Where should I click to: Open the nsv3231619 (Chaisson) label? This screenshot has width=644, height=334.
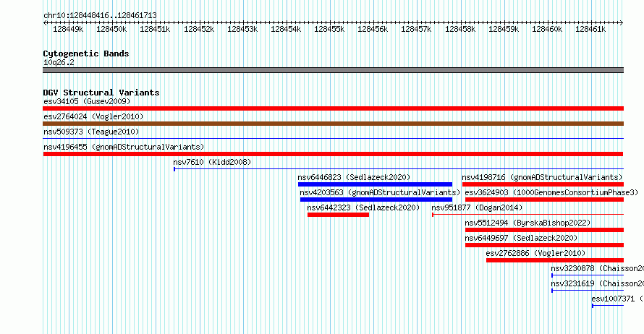[597, 283]
